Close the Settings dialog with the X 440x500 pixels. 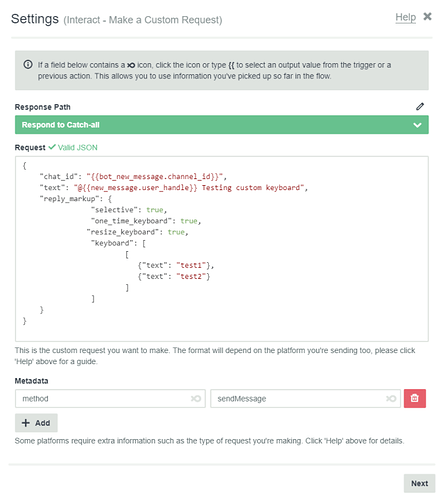tap(427, 16)
